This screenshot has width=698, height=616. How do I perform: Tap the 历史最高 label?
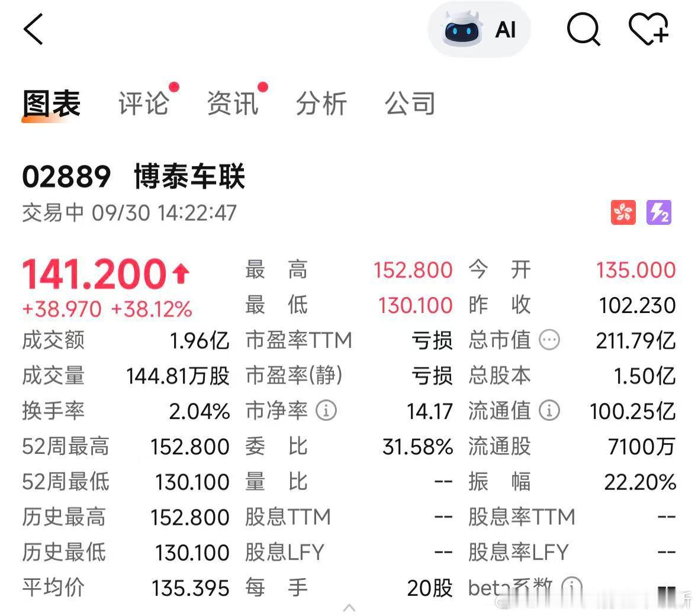click(x=64, y=517)
